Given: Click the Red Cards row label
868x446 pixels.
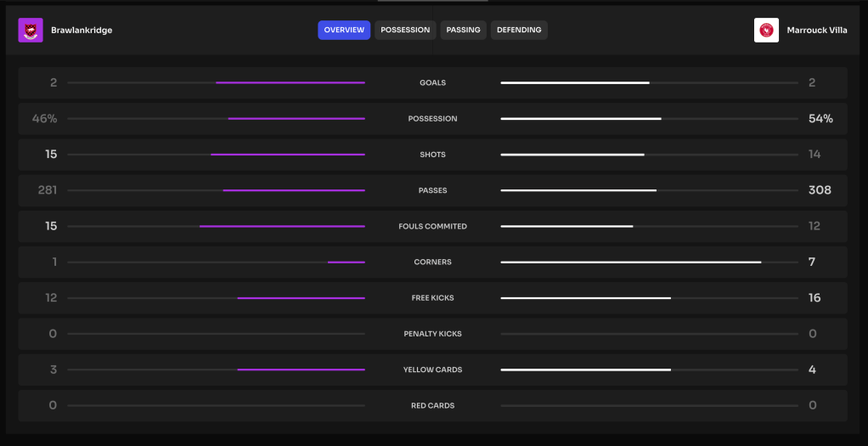Looking at the screenshot, I should (432, 406).
